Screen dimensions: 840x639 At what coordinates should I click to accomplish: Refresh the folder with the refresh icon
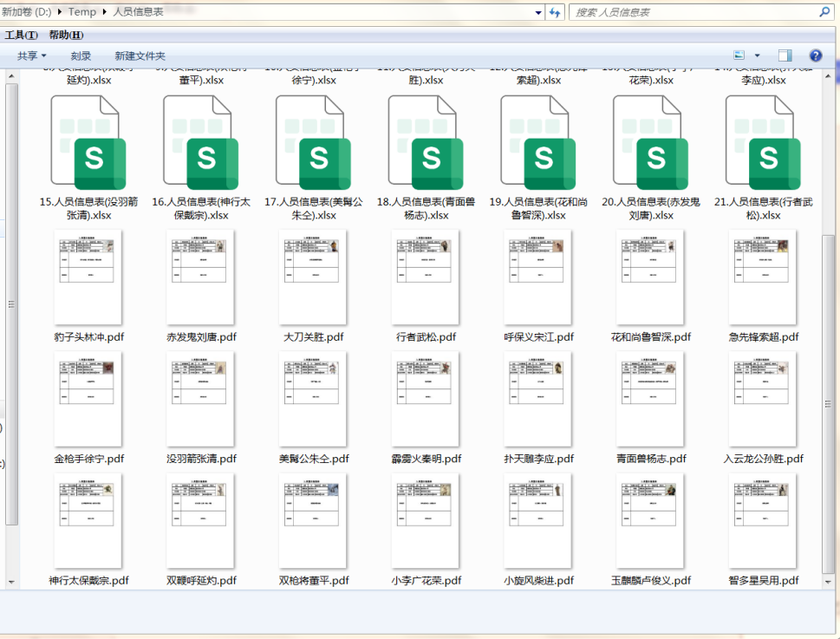[x=555, y=12]
